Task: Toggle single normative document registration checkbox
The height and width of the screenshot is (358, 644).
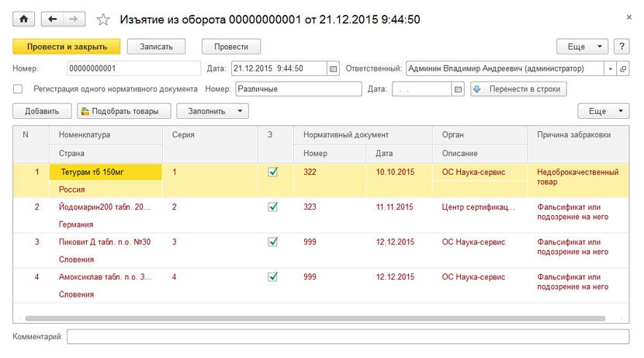Action: tap(18, 89)
